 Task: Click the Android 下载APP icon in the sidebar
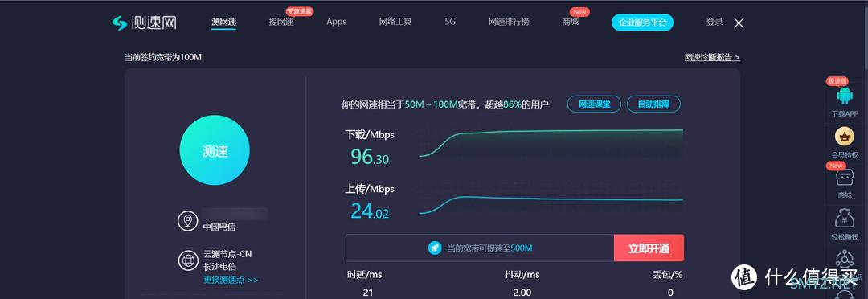tap(845, 96)
